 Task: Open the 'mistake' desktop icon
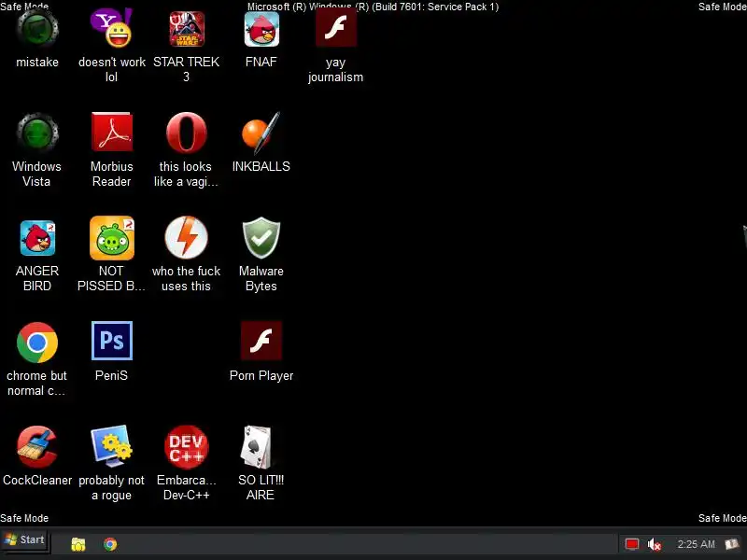[x=37, y=30]
